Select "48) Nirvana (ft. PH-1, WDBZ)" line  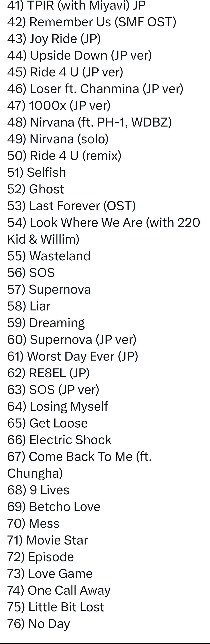(89, 122)
